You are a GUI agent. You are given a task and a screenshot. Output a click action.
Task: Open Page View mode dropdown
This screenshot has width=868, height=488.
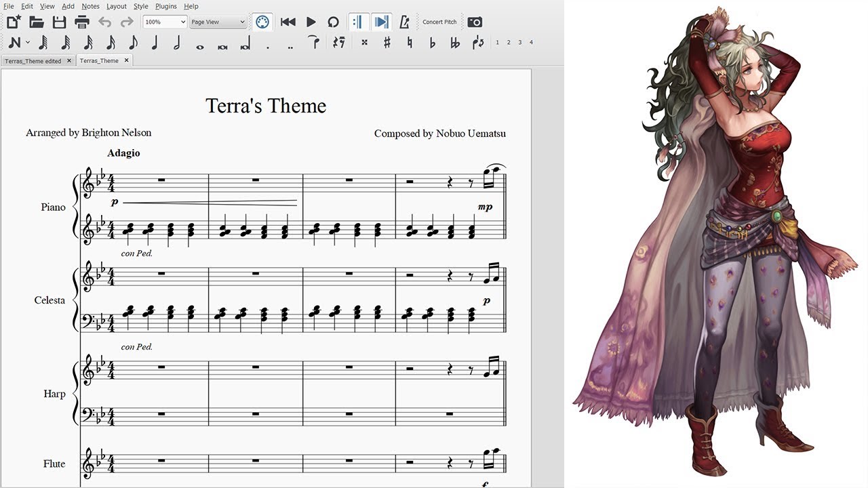(218, 22)
